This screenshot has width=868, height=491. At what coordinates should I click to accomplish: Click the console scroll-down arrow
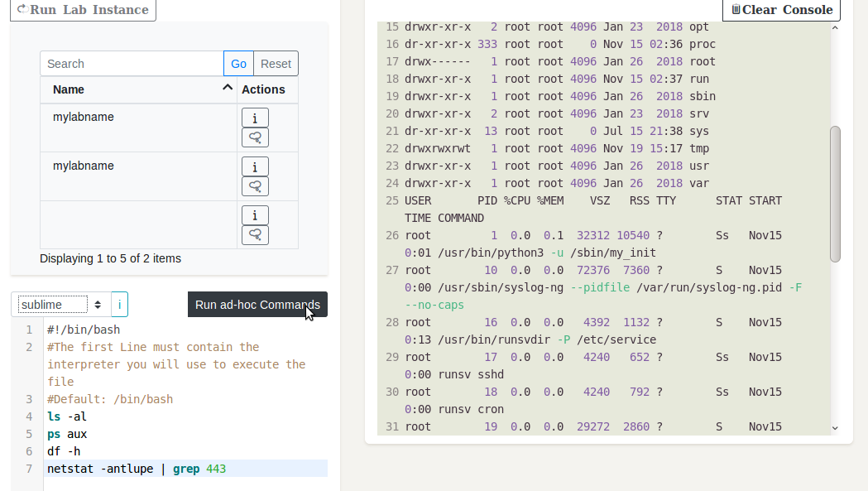[836, 428]
